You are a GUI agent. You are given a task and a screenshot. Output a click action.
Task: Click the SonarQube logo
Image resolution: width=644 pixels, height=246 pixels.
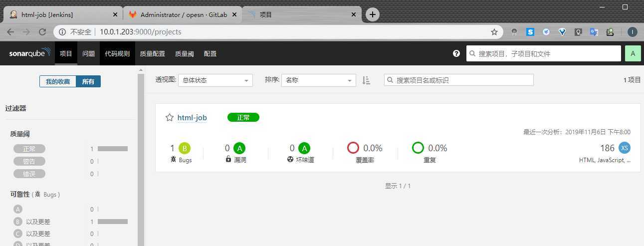(30, 53)
